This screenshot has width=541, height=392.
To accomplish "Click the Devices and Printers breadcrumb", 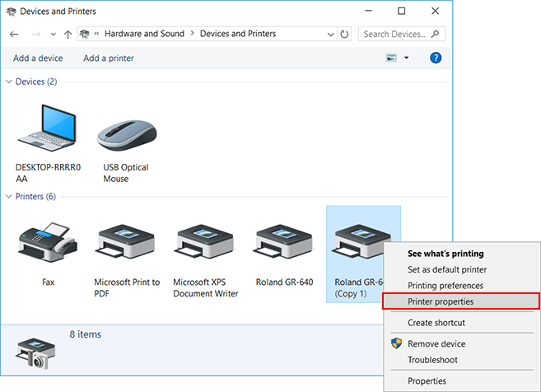I will (x=238, y=34).
